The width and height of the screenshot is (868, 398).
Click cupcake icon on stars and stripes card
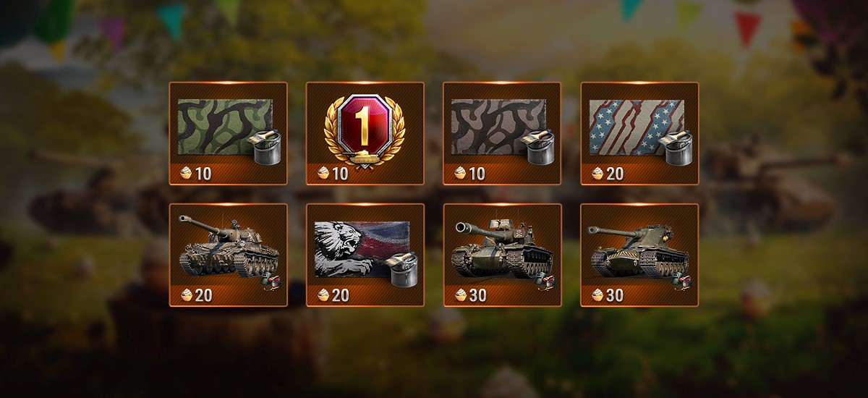point(598,173)
